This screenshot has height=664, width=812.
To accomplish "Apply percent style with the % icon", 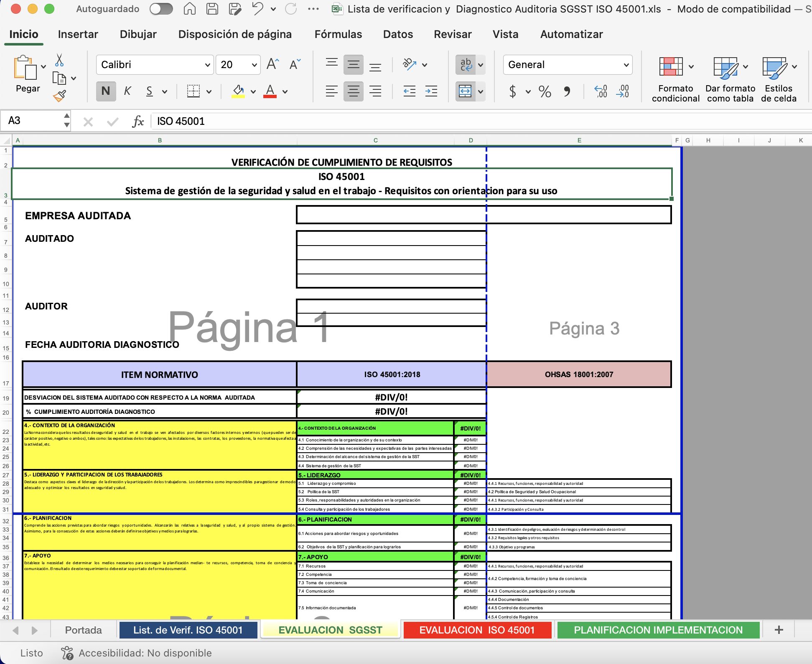I will [544, 91].
